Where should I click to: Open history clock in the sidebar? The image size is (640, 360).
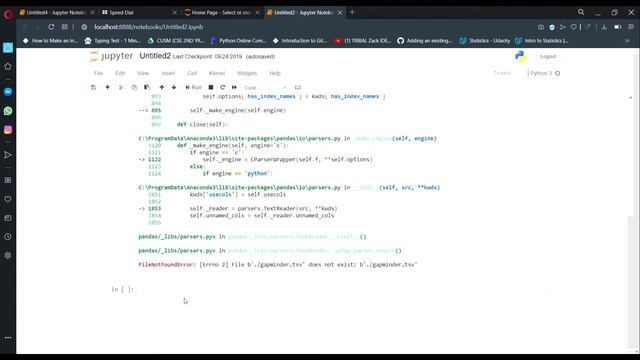point(8,237)
